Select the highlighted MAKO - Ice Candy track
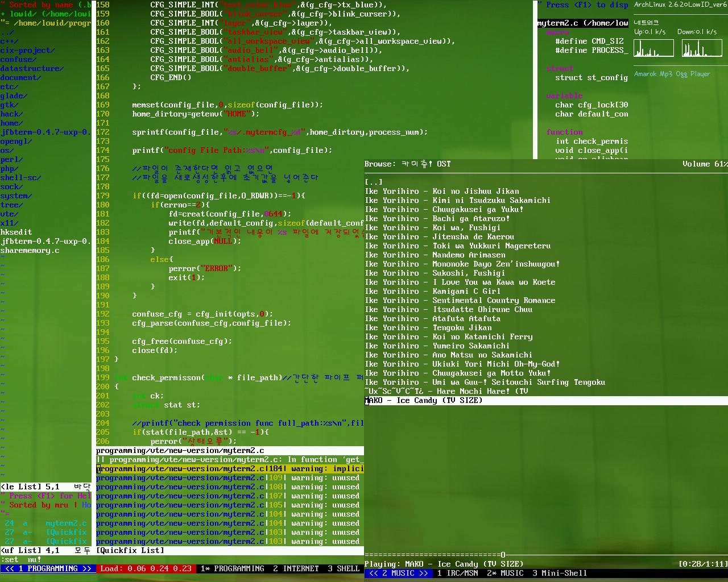This screenshot has height=582, width=728. pos(546,400)
